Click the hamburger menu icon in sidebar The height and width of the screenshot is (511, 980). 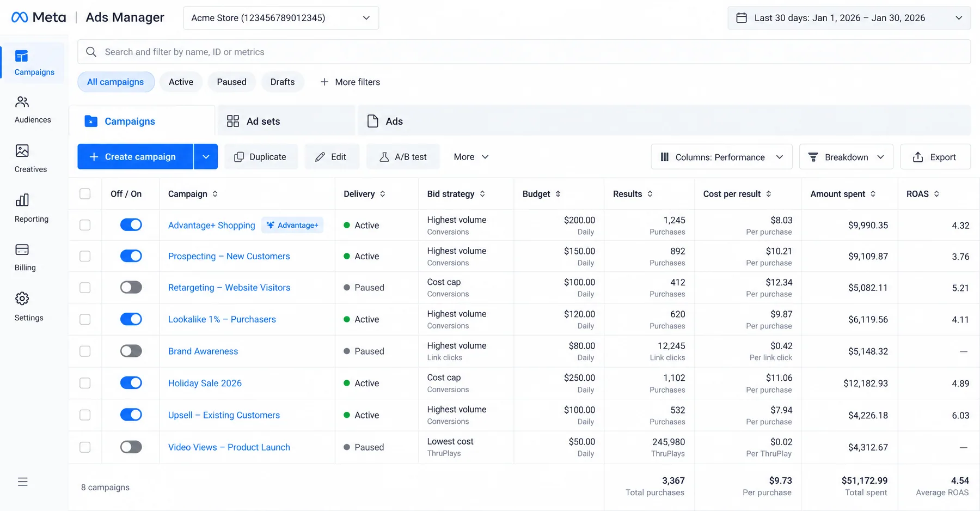(x=22, y=482)
